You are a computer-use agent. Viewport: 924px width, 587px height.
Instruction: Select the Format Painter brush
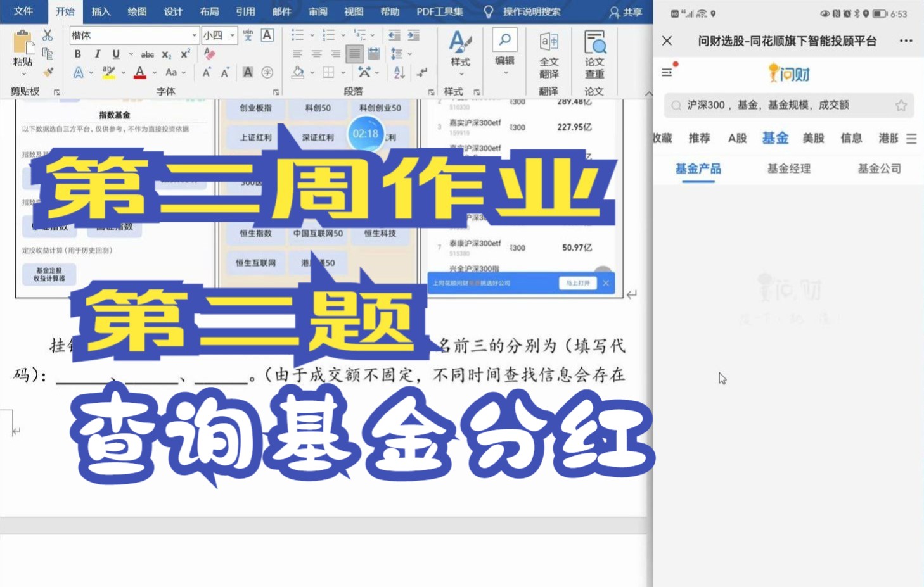pos(48,72)
